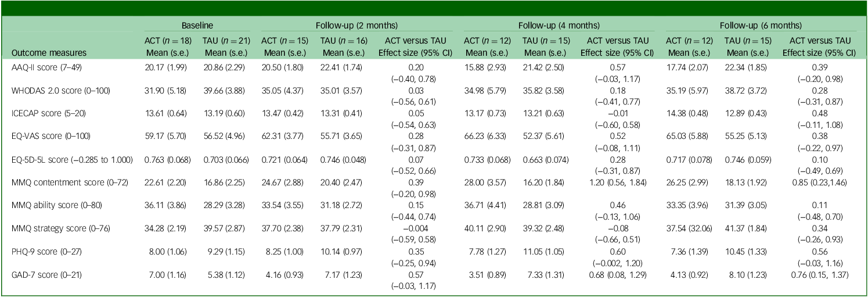This screenshot has width=868, height=297.
Task: Click the Follow-up (4 months) header
Action: (x=559, y=26)
